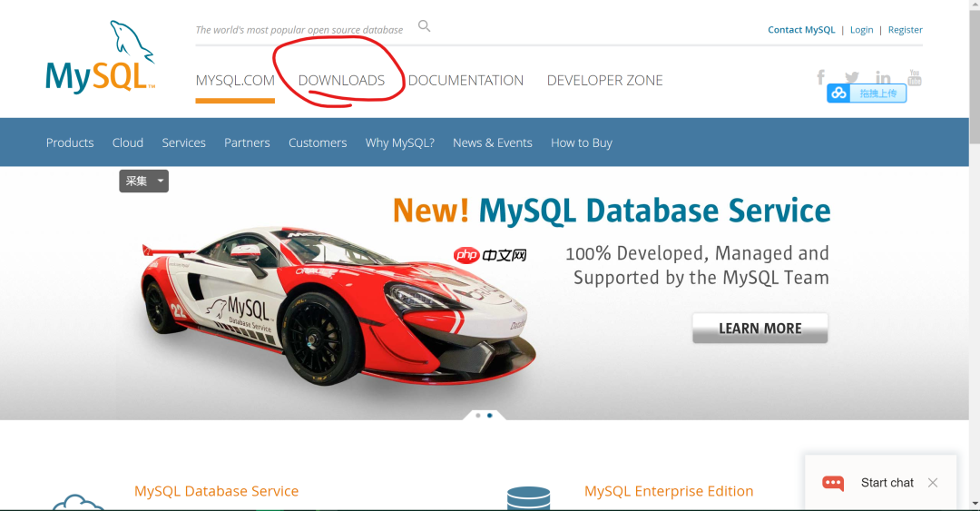980x511 pixels.
Task: Select the first carousel slide dot
Action: [x=478, y=415]
